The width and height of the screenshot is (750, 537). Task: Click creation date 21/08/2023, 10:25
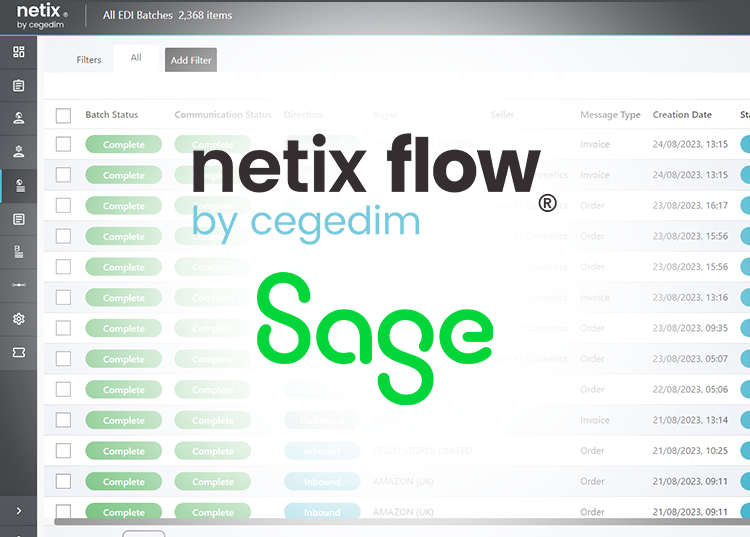tap(690, 450)
